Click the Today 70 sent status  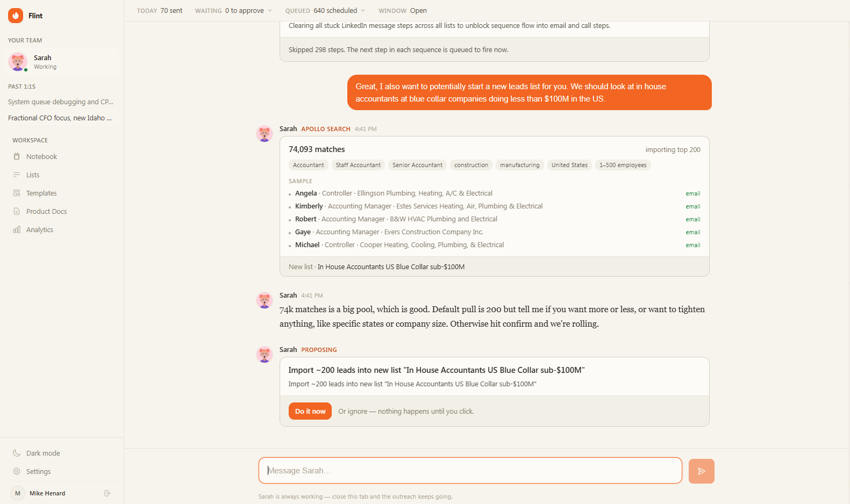coord(160,11)
